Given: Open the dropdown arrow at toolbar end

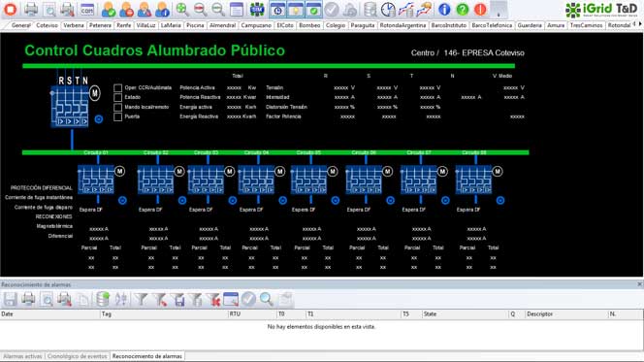Looking at the screenshot, I should pos(499,10).
